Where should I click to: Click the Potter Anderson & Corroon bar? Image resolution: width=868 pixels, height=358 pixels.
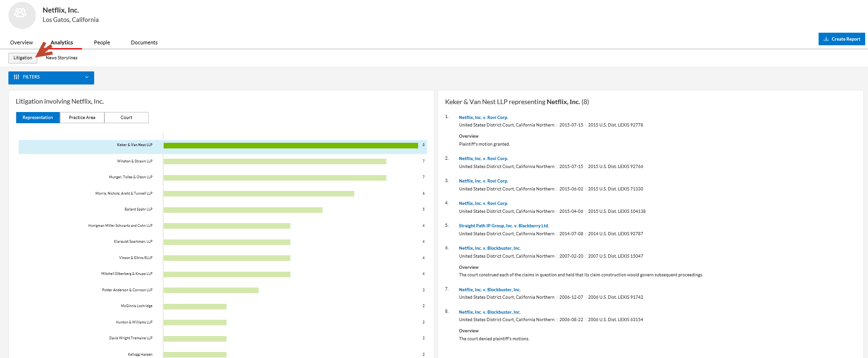[211, 290]
